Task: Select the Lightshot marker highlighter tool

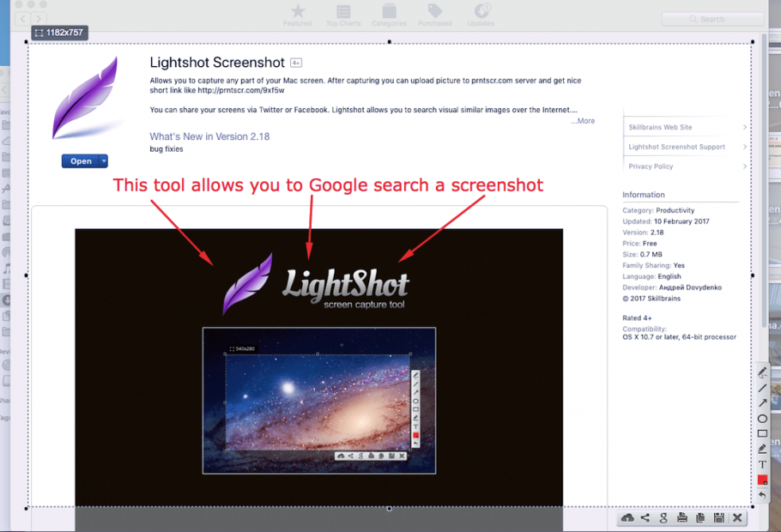Action: pos(762,449)
